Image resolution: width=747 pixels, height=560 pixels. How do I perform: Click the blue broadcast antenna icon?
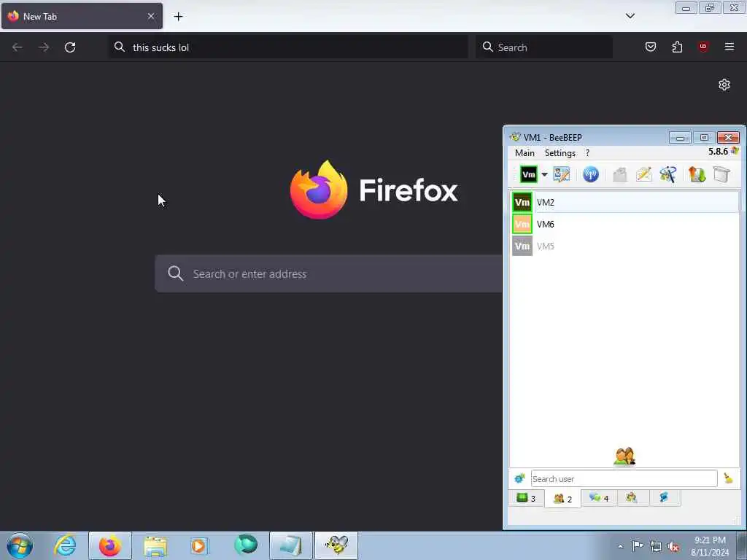pos(591,174)
